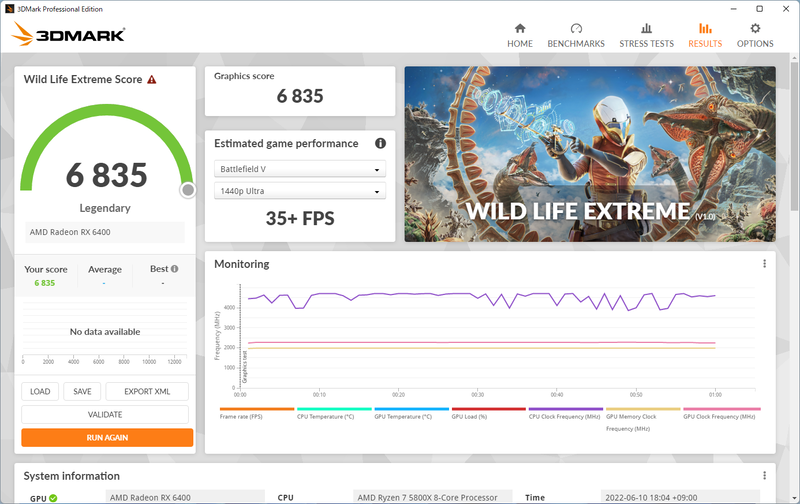800x504 pixels.
Task: Click the GPU value in System information
Action: [x=185, y=497]
